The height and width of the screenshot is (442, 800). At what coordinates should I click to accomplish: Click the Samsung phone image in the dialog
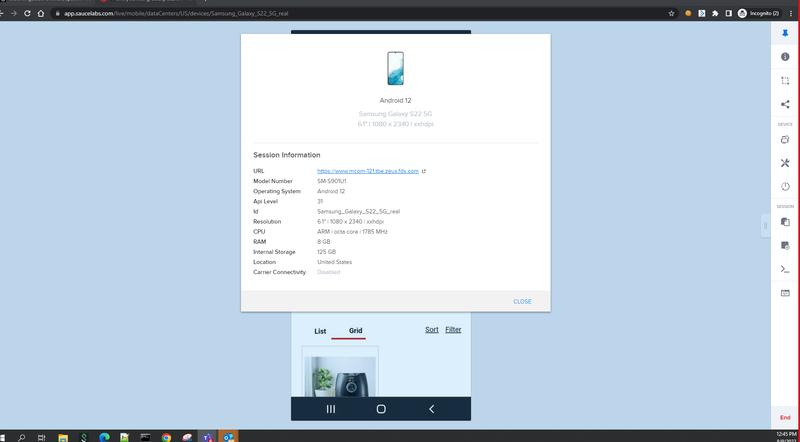(x=395, y=68)
